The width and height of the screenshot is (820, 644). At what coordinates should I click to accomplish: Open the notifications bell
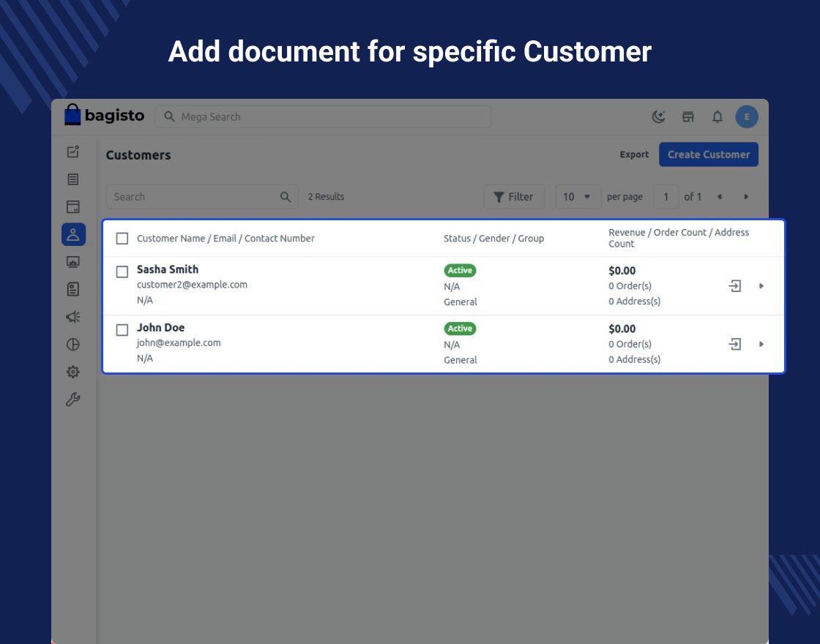(717, 116)
